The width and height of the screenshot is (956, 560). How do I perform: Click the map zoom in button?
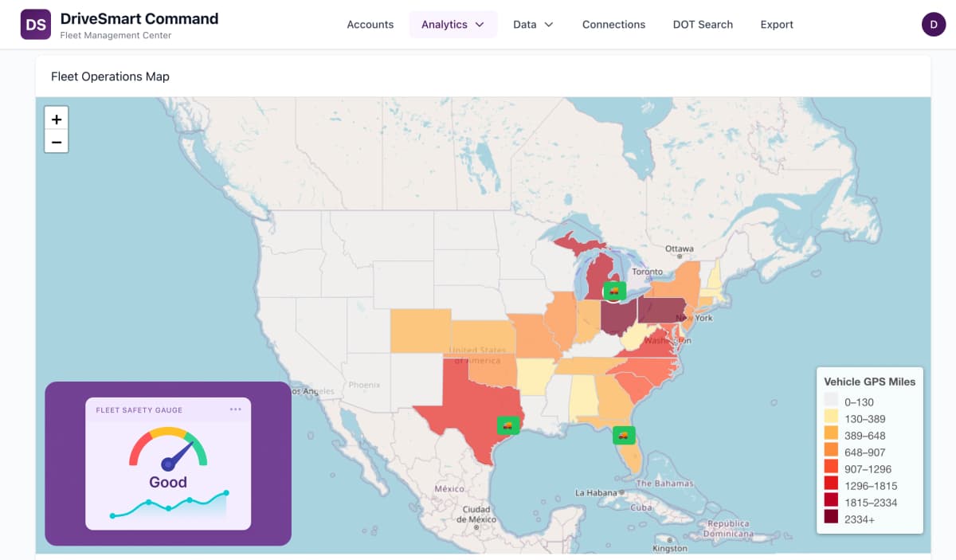pos(56,118)
